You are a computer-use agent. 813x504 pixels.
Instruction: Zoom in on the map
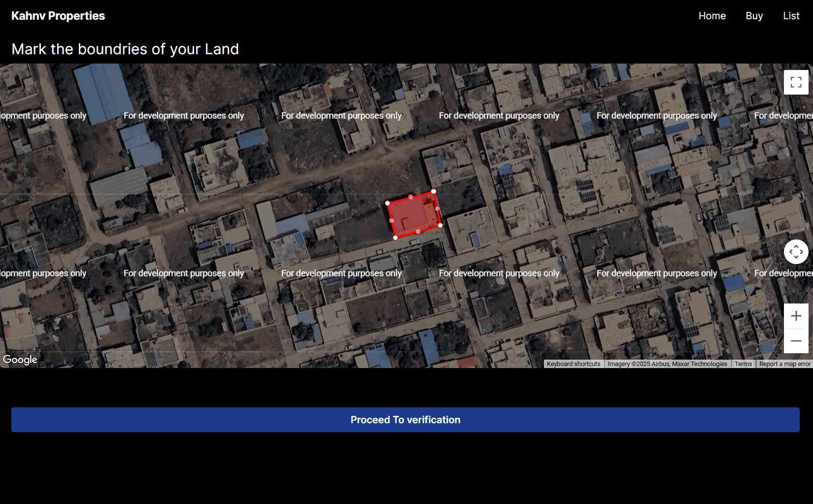(796, 316)
